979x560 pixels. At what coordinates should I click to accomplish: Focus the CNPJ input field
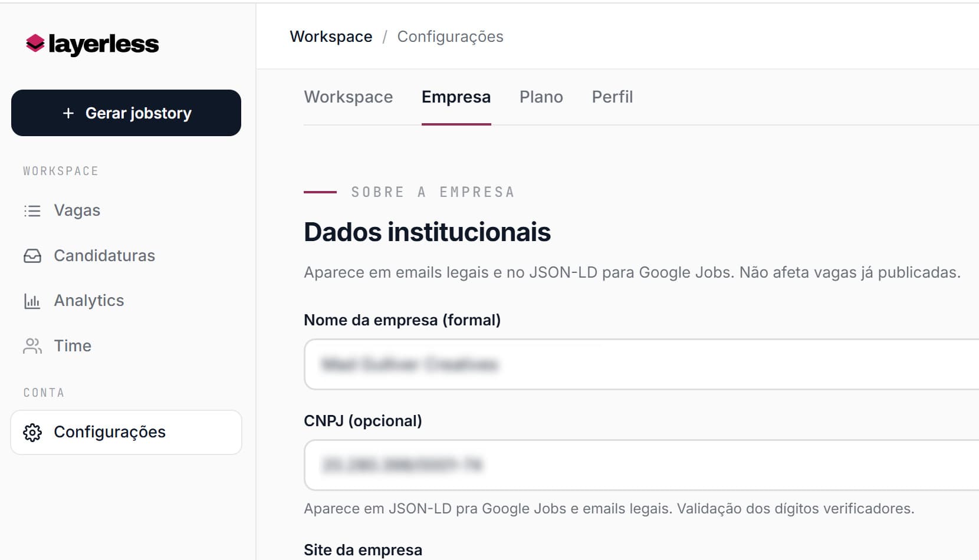coord(642,465)
